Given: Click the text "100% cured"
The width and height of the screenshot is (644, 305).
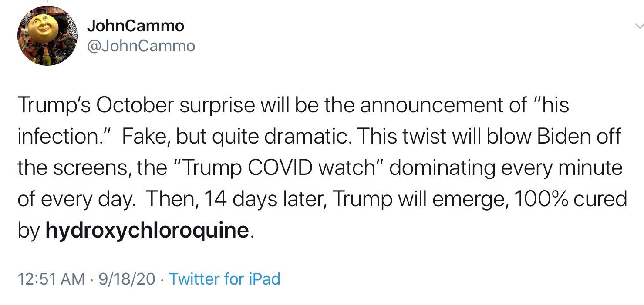Looking at the screenshot, I should point(570,200).
